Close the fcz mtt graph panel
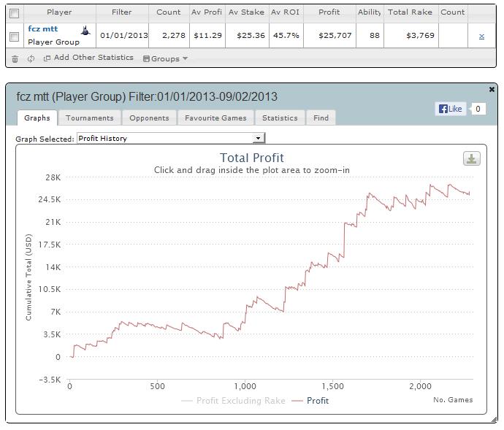 point(492,89)
